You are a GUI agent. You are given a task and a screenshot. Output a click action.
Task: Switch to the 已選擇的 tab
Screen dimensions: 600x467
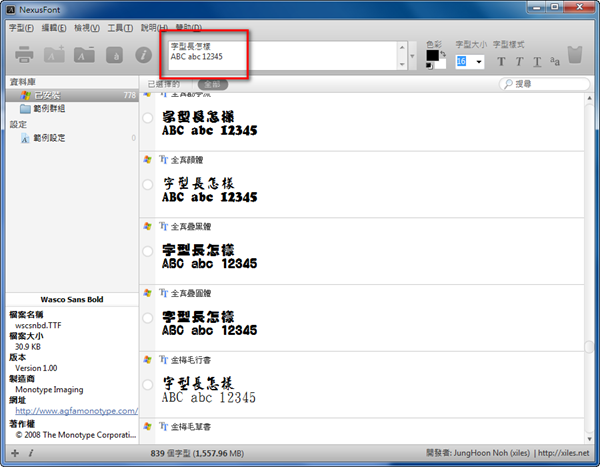164,84
